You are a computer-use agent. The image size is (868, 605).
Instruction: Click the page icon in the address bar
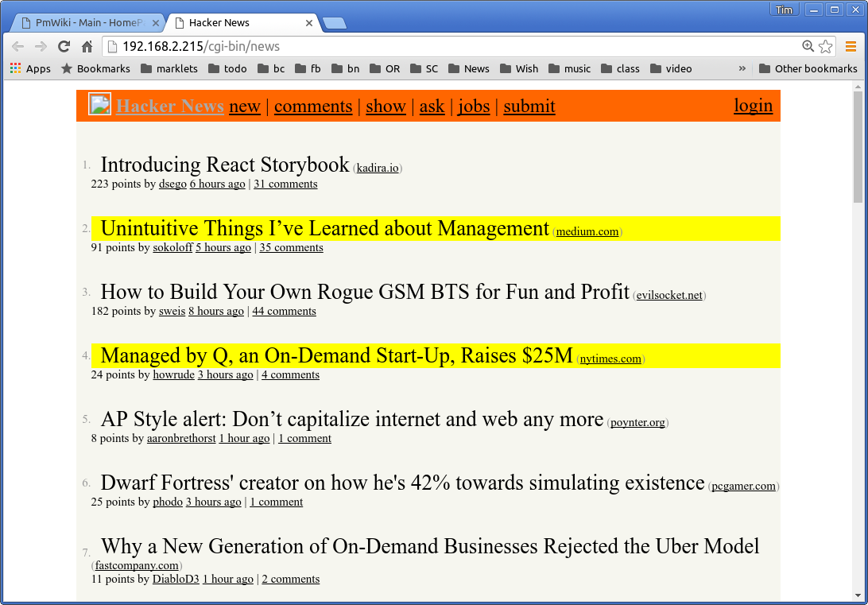[112, 46]
